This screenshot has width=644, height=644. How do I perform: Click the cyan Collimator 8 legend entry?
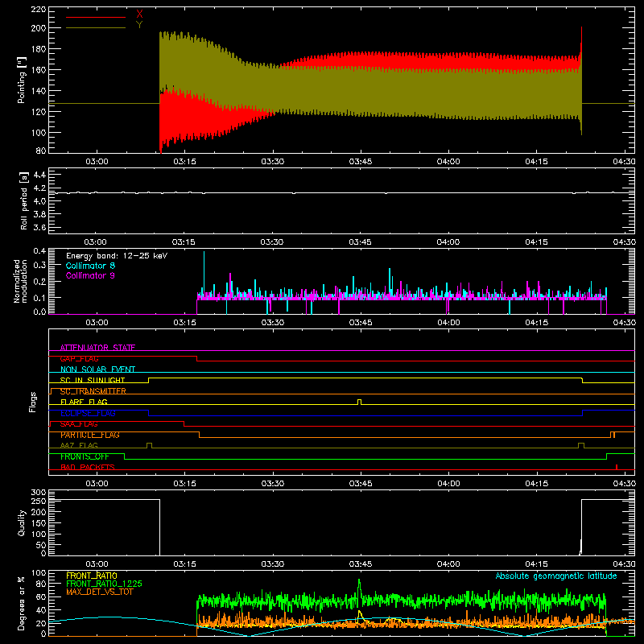tap(90, 266)
